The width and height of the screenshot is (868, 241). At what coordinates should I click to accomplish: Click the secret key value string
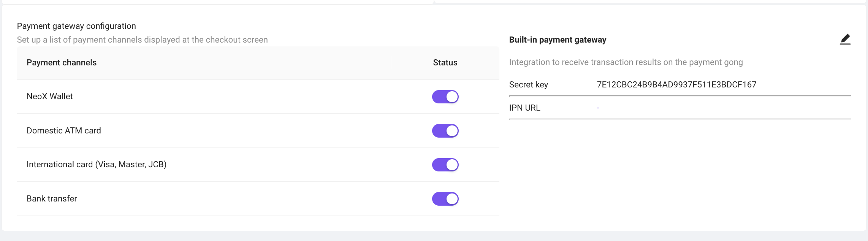coord(676,85)
